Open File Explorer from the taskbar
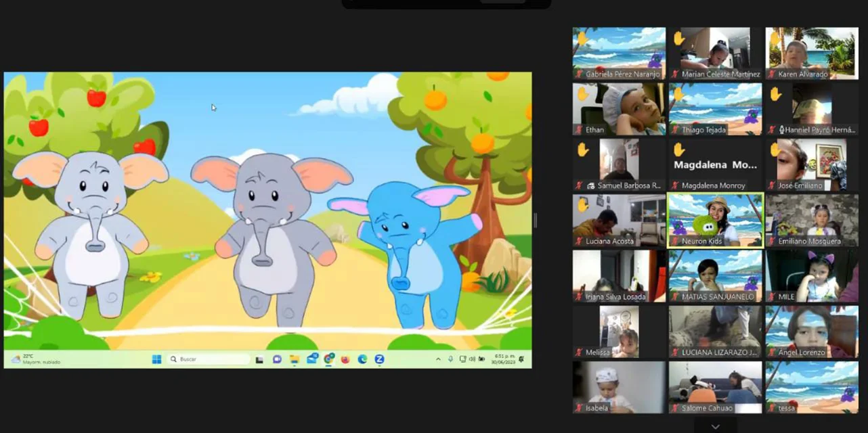This screenshot has width=868, height=433. 295,359
